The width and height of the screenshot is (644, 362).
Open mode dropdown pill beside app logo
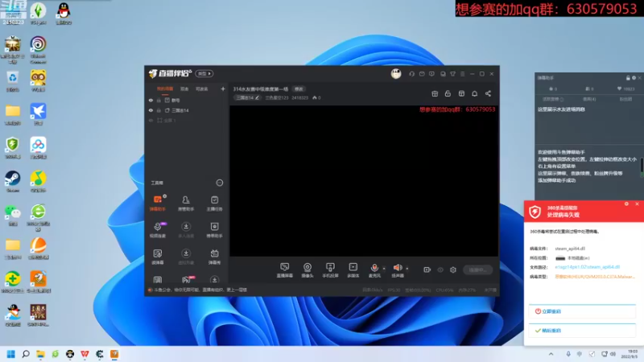[x=204, y=73]
